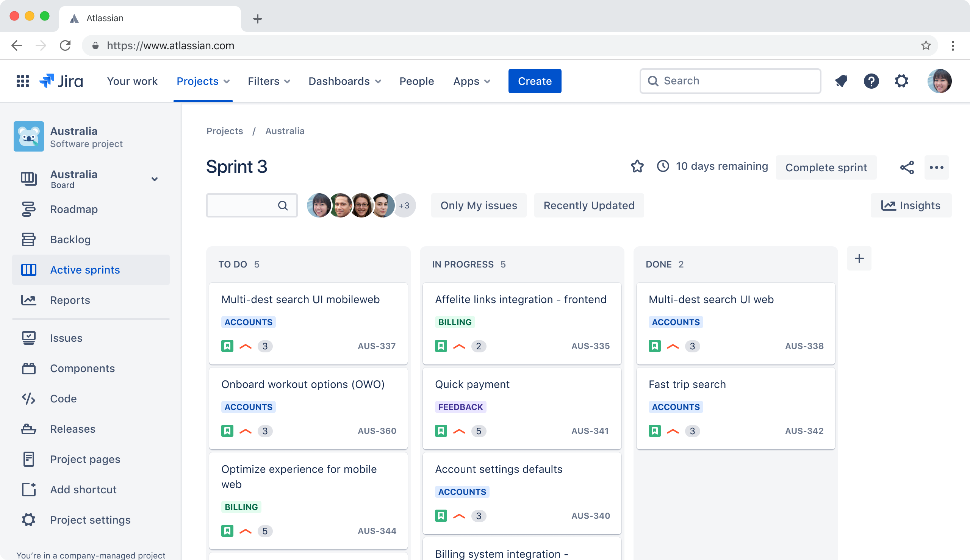Toggle the Only My issues filter
The image size is (970, 560).
tap(479, 205)
